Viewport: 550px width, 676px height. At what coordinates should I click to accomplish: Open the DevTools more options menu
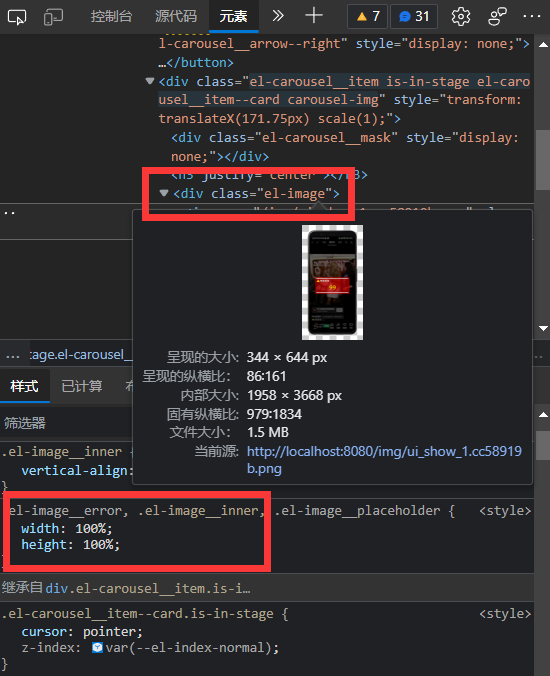click(x=531, y=16)
